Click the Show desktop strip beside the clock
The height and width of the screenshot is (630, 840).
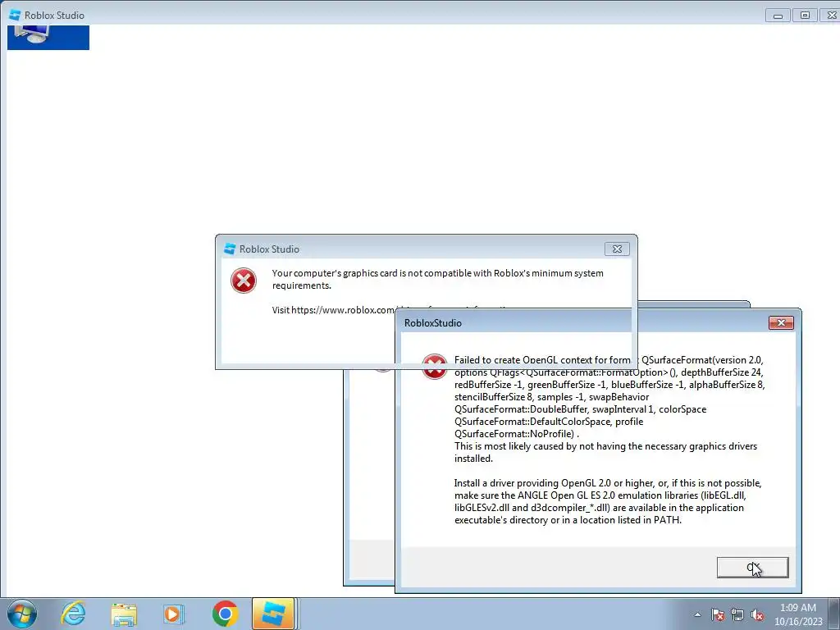[834, 614]
